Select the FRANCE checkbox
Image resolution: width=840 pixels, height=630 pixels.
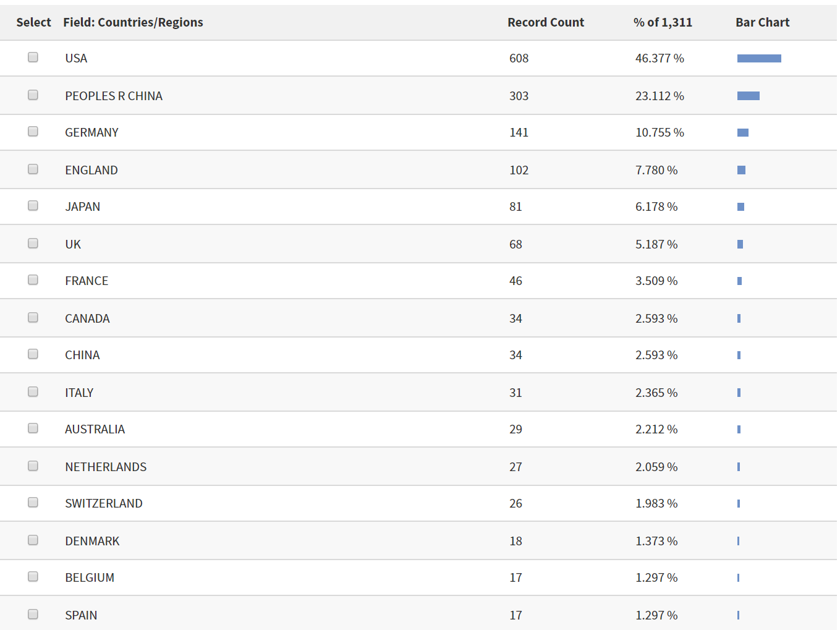pyautogui.click(x=33, y=279)
